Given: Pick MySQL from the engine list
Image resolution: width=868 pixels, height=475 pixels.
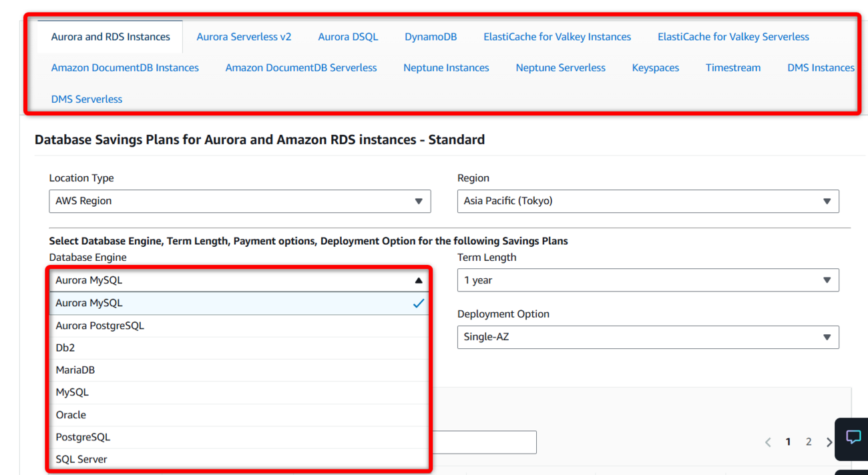Looking at the screenshot, I should tap(240, 392).
